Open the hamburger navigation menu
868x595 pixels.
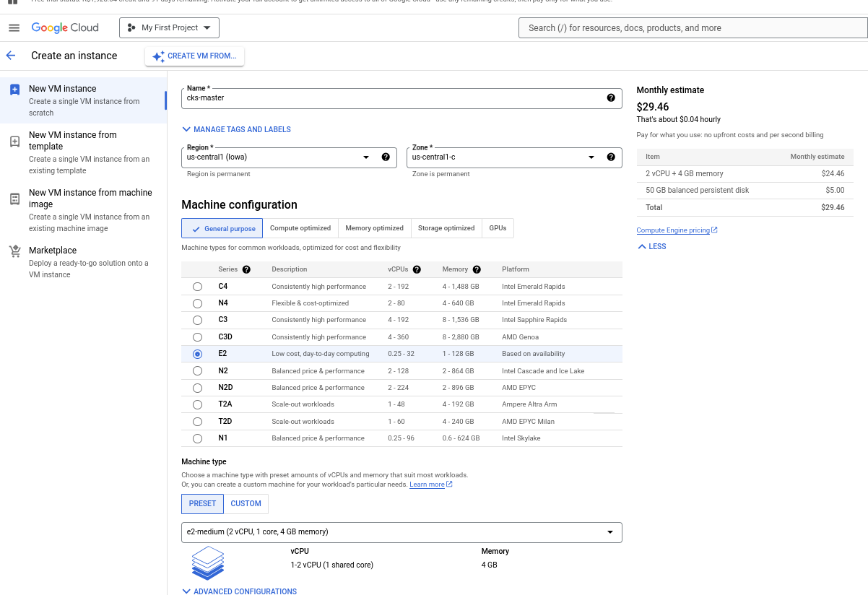point(14,28)
